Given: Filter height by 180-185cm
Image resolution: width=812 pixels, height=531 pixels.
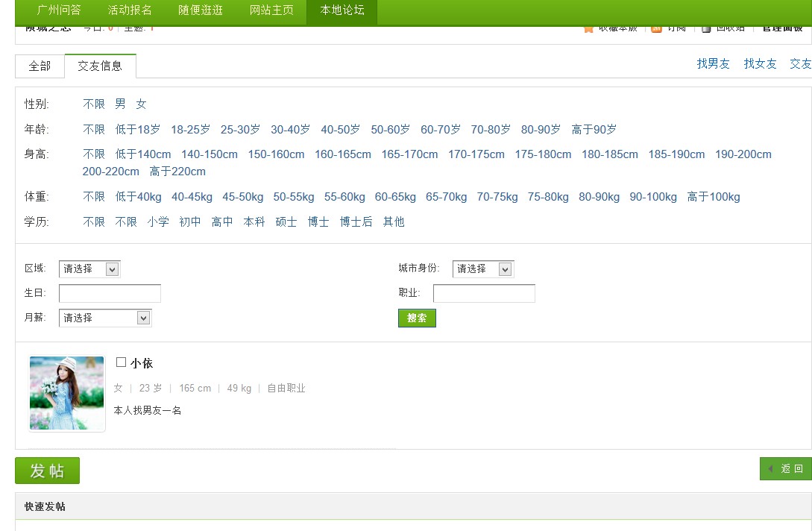Looking at the screenshot, I should point(610,154).
